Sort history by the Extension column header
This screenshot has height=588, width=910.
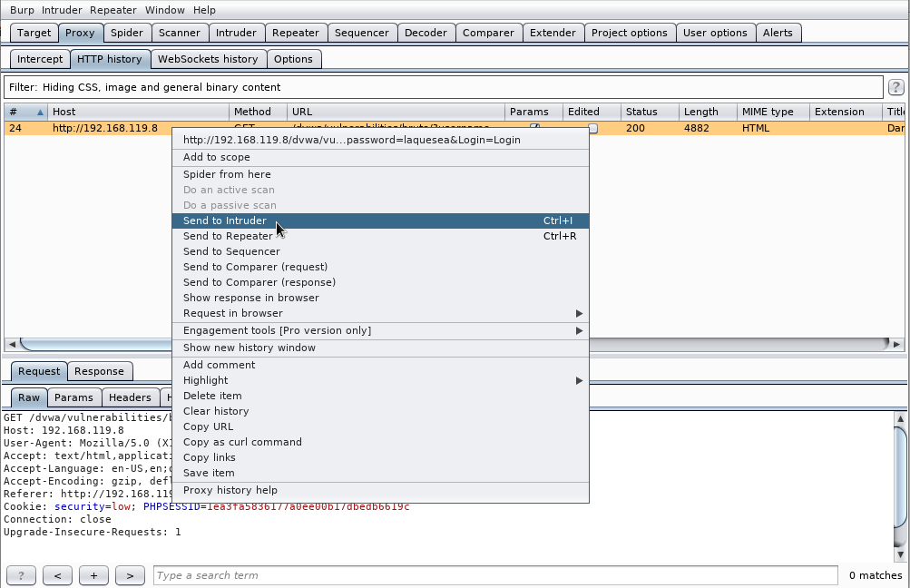tap(846, 112)
